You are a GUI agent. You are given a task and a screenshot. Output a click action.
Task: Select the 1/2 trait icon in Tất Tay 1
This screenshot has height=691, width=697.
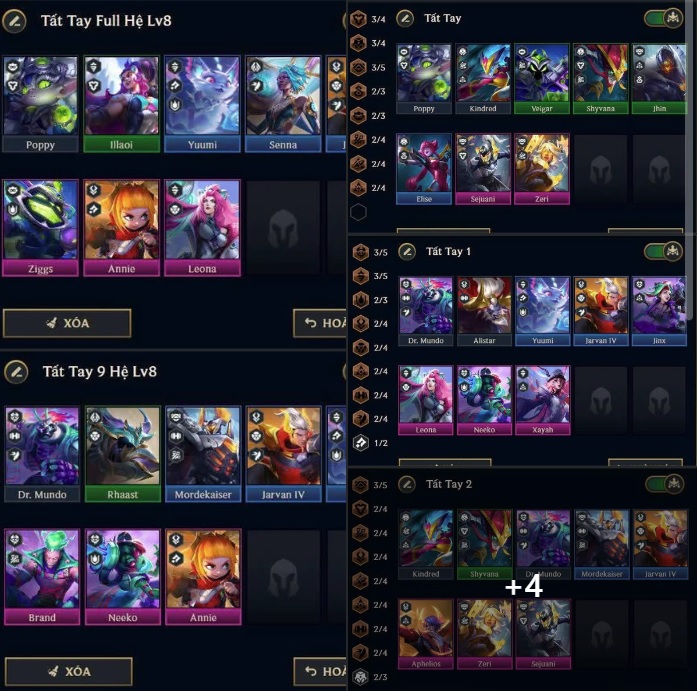(361, 443)
